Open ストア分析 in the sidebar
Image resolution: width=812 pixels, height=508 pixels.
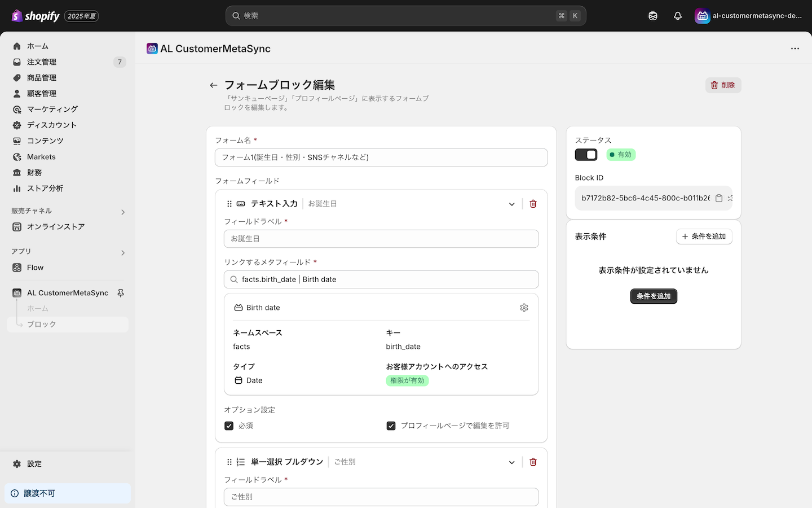tap(68, 189)
